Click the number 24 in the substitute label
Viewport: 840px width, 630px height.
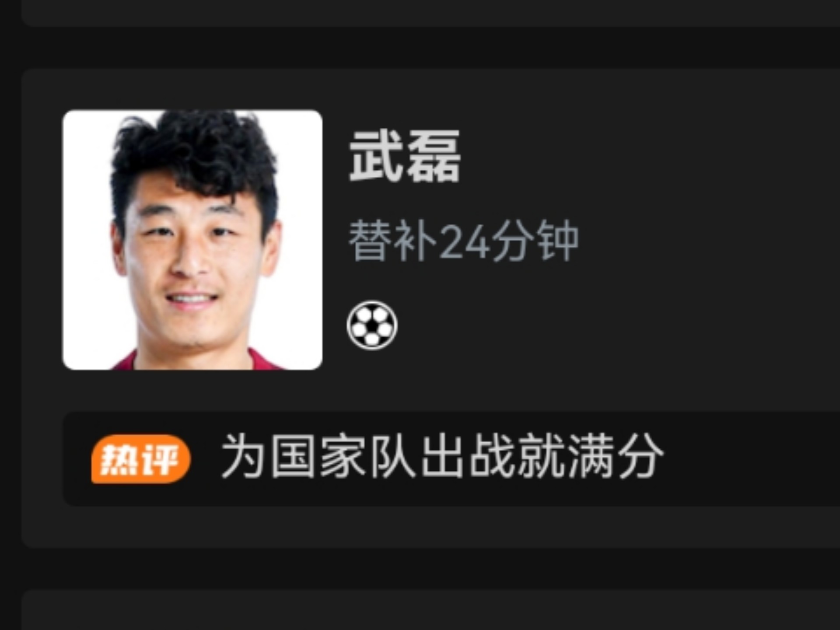(465, 241)
